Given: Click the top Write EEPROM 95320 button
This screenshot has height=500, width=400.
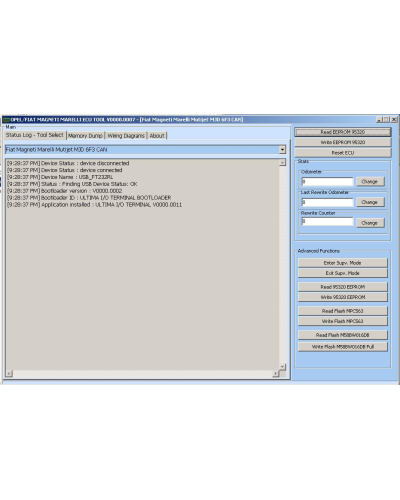Looking at the screenshot, I should [343, 142].
